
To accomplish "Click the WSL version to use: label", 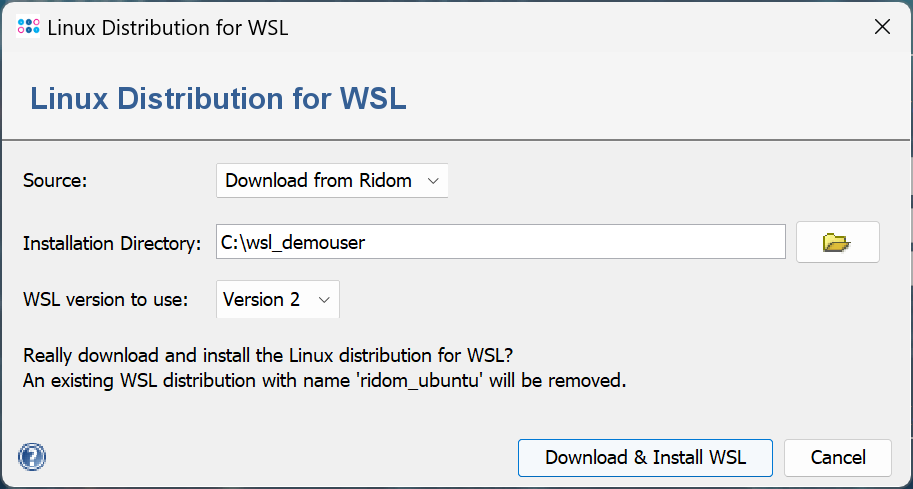I will (105, 299).
